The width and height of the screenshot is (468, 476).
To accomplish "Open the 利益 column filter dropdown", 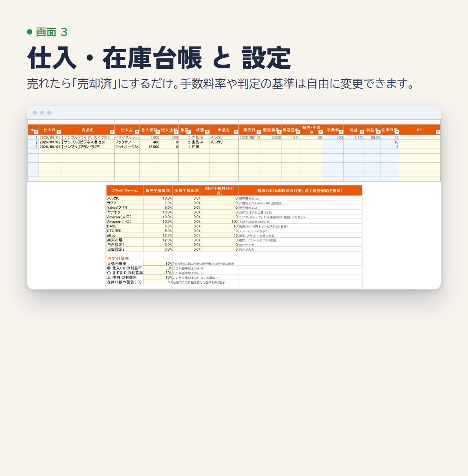I will coord(362,132).
